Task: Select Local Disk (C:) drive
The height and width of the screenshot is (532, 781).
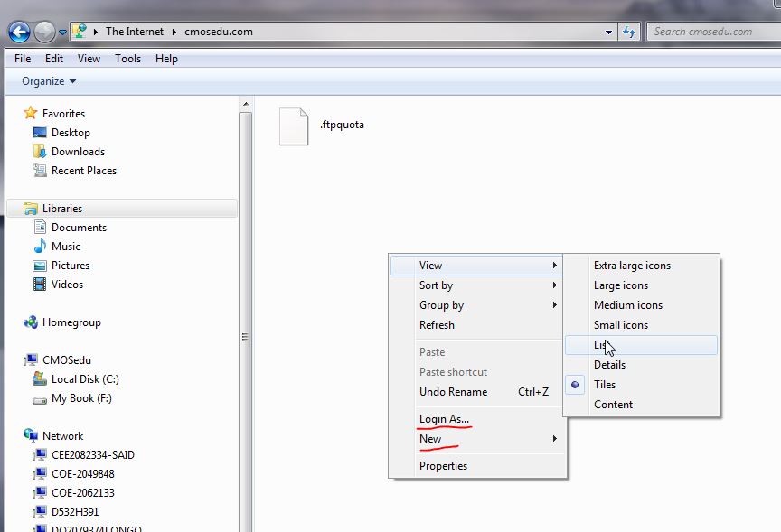Action: pyautogui.click(x=85, y=379)
